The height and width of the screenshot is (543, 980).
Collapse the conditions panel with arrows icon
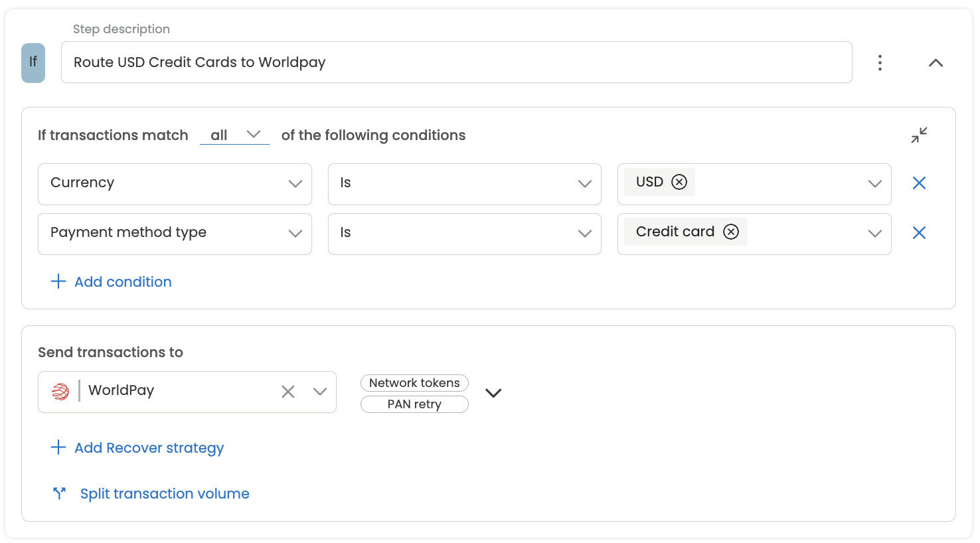click(x=919, y=135)
